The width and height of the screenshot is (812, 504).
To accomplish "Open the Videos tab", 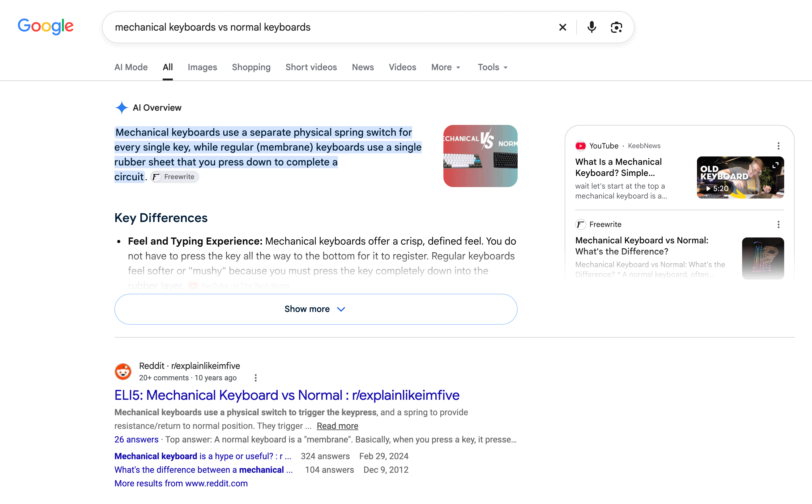I will tap(402, 67).
